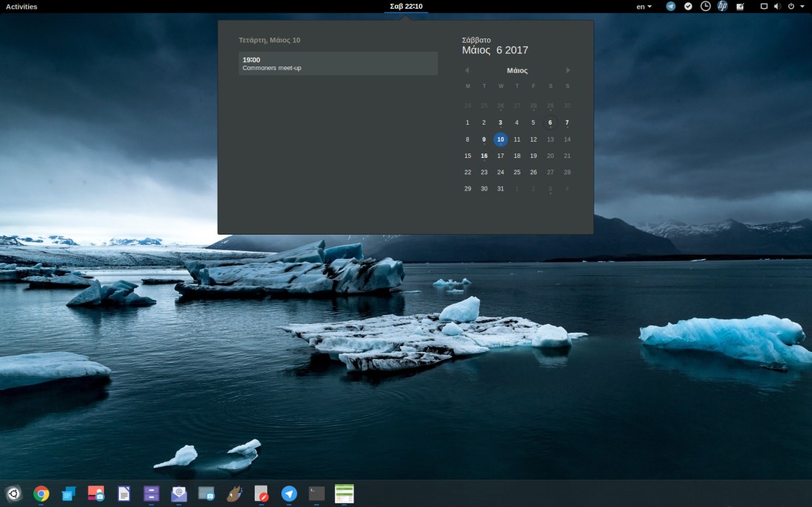The image size is (812, 507).
Task: Open the purple file cabinet app
Action: [151, 494]
